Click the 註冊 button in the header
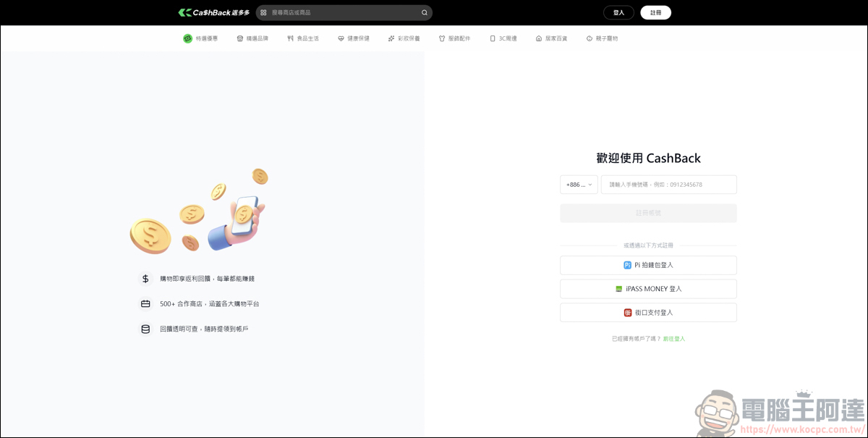The width and height of the screenshot is (868, 438). click(655, 12)
